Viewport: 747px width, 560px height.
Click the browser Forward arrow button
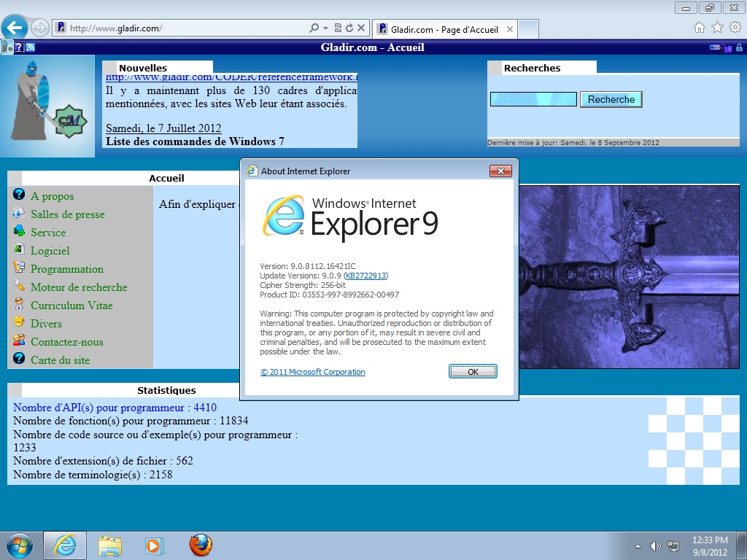[39, 28]
